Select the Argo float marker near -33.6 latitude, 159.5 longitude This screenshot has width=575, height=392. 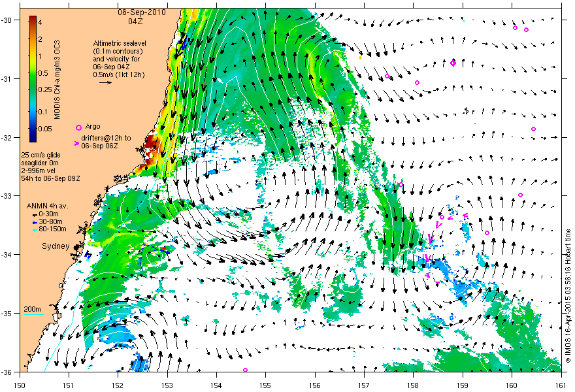(x=487, y=233)
